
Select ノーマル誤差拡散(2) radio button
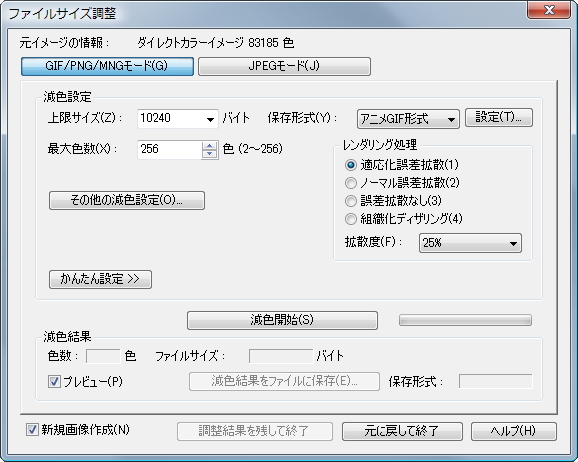(x=351, y=183)
